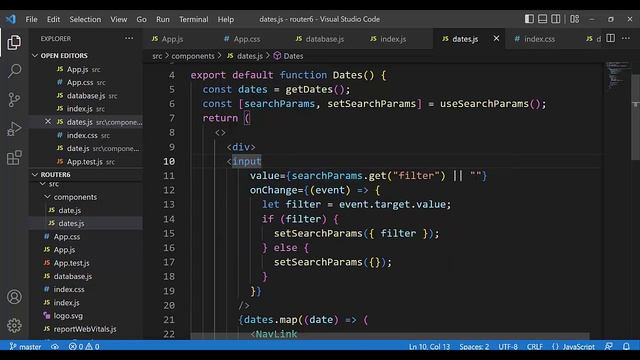Open the Run menu
The image size is (640, 360).
(162, 19)
